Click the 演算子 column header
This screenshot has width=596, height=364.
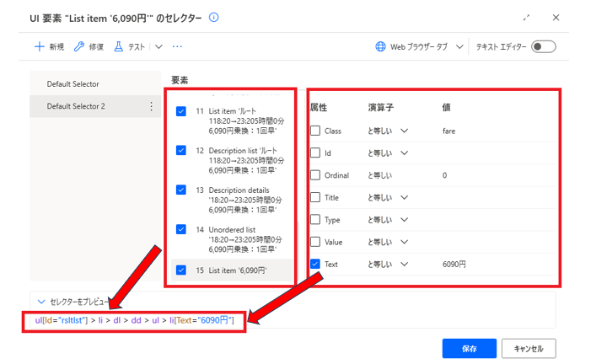(381, 108)
